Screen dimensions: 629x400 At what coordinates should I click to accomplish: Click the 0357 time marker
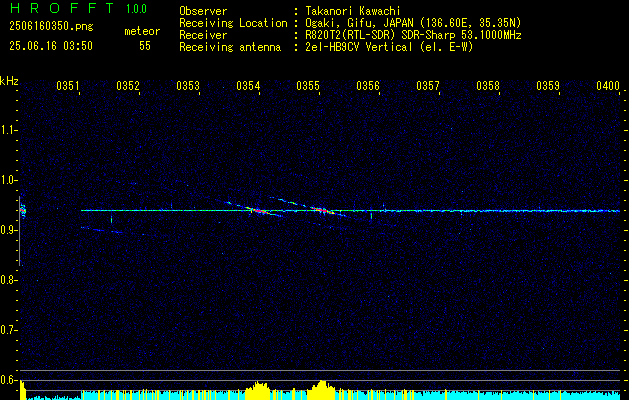click(428, 86)
